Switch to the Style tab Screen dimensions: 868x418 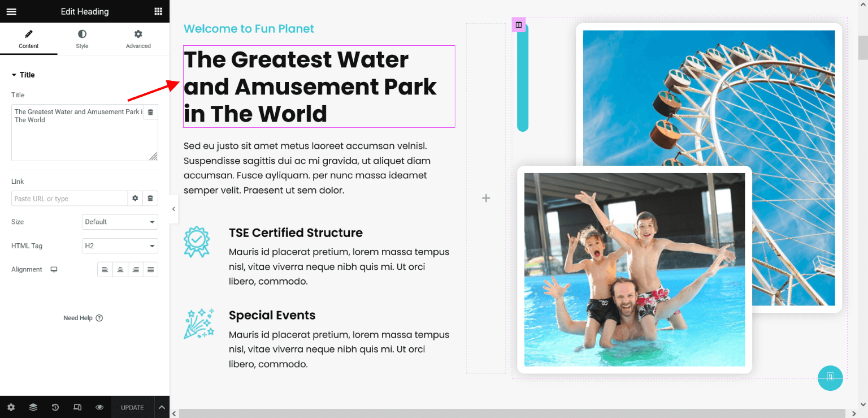click(x=83, y=39)
